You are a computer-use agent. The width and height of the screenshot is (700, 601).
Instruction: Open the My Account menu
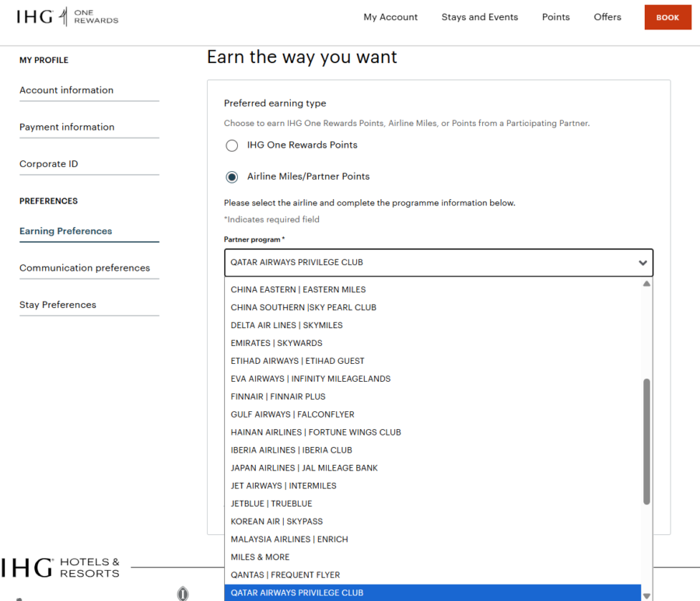click(x=390, y=17)
